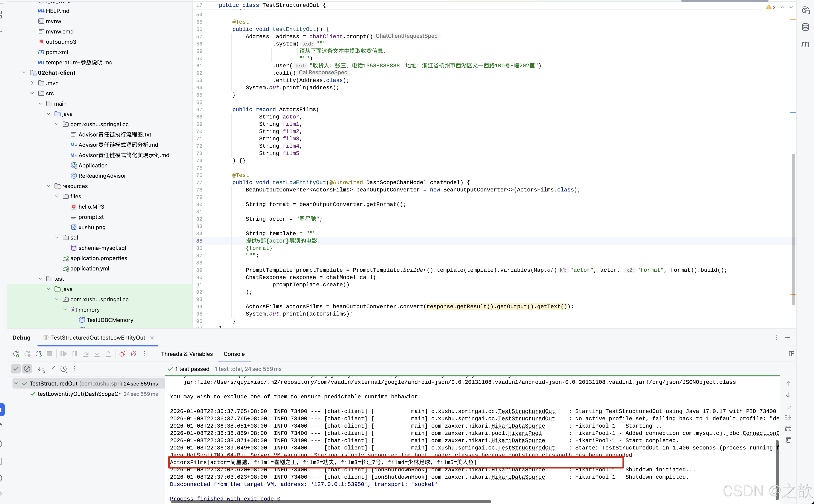Image resolution: width=814 pixels, height=504 pixels.
Task: Click the print console output icon
Action: point(788,429)
